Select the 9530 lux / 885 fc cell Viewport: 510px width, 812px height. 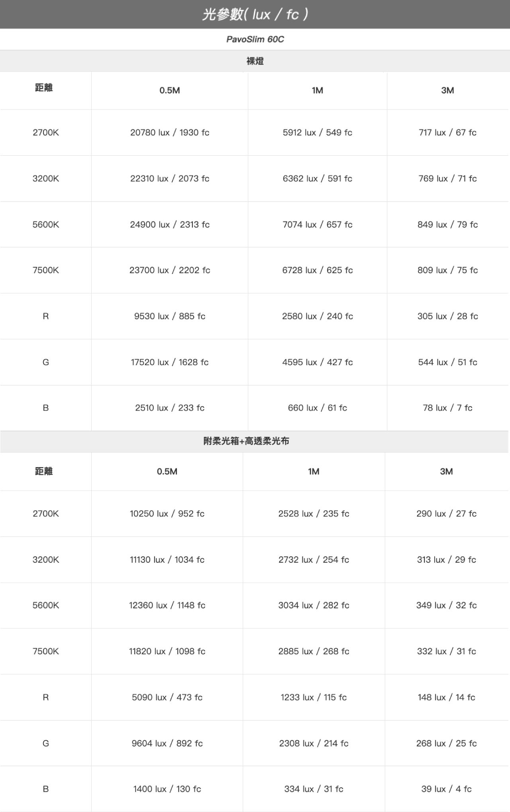170,316
